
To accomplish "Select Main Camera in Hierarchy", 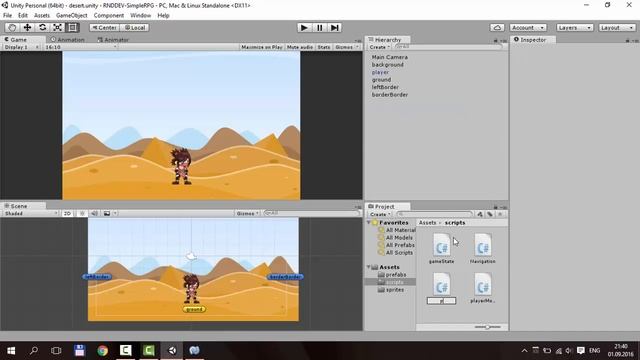I will (x=389, y=57).
